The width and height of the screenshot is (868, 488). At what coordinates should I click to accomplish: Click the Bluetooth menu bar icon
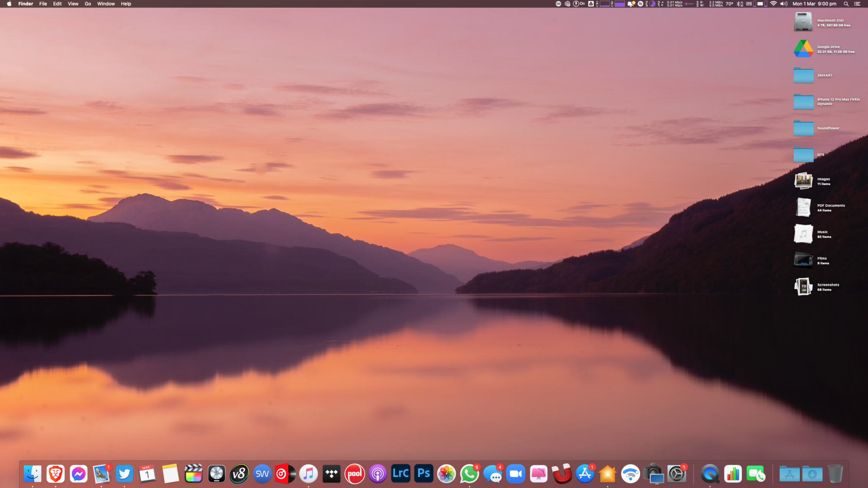(738, 4)
